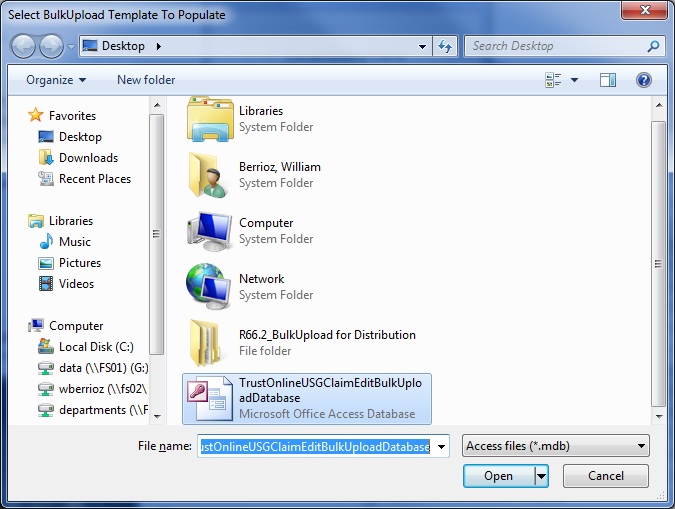Screen dimensions: 675x509
Task: Open the R66.2_BulkUpload for Distribution folder
Action: pyautogui.click(x=210, y=343)
